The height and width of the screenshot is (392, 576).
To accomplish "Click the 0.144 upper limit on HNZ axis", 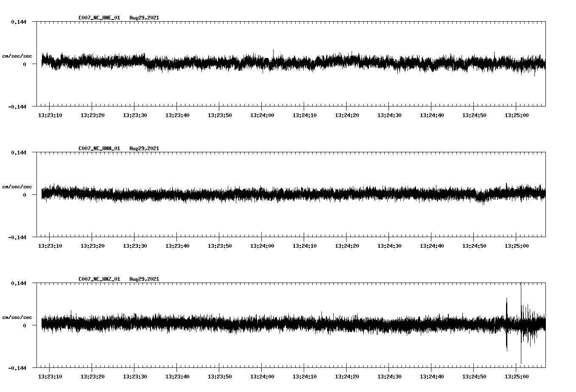I will click(18, 283).
